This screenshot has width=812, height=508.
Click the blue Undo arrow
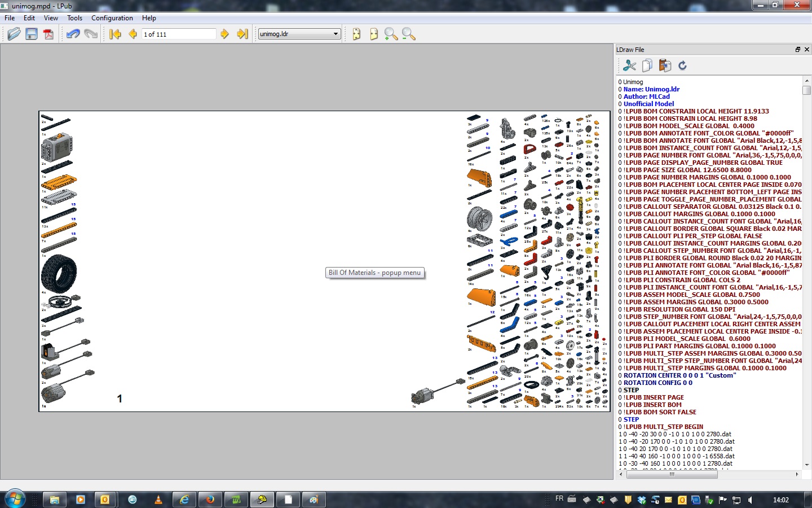[x=73, y=34]
